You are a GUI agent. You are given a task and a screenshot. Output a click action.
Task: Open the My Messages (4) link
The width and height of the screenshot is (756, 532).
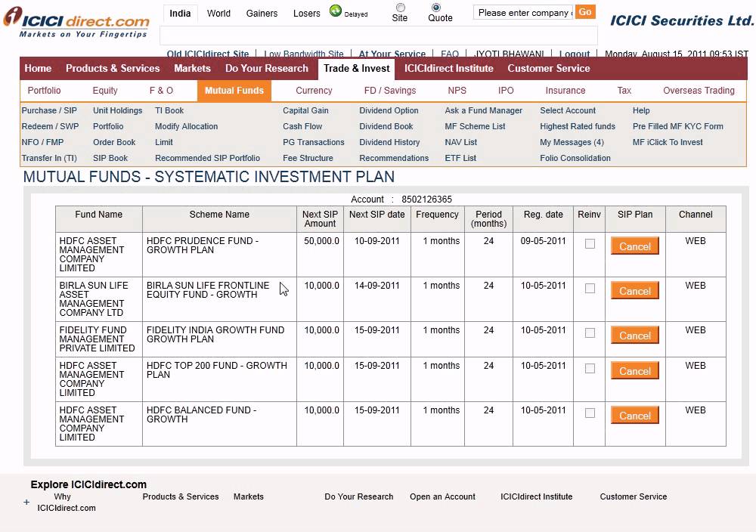point(572,142)
